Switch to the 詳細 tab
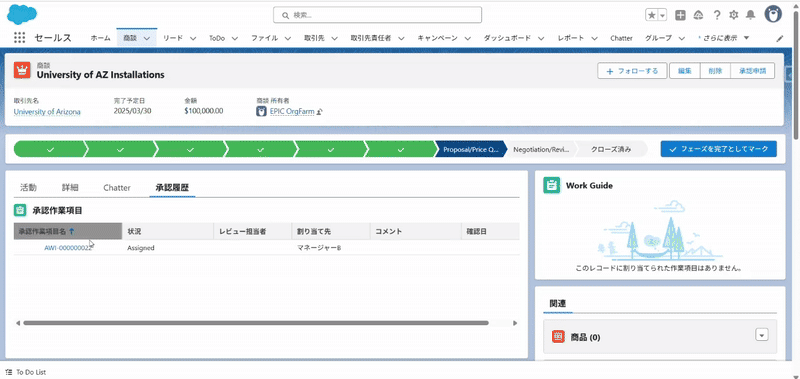 click(x=70, y=188)
